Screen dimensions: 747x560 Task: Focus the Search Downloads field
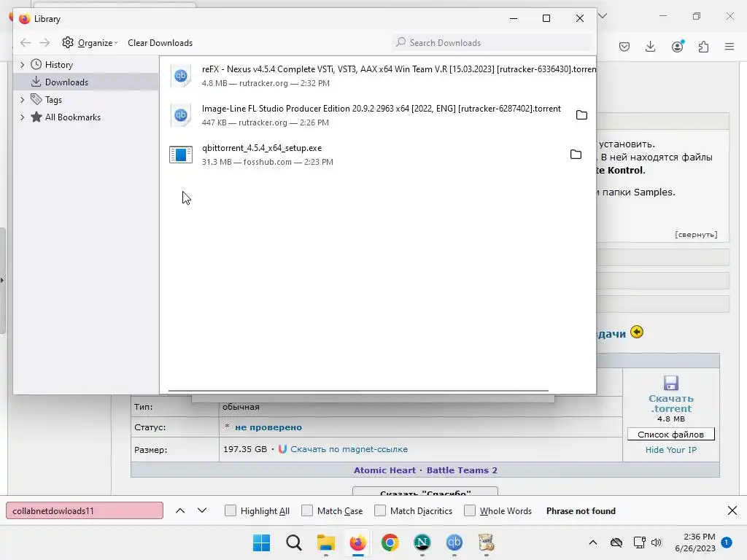(492, 43)
